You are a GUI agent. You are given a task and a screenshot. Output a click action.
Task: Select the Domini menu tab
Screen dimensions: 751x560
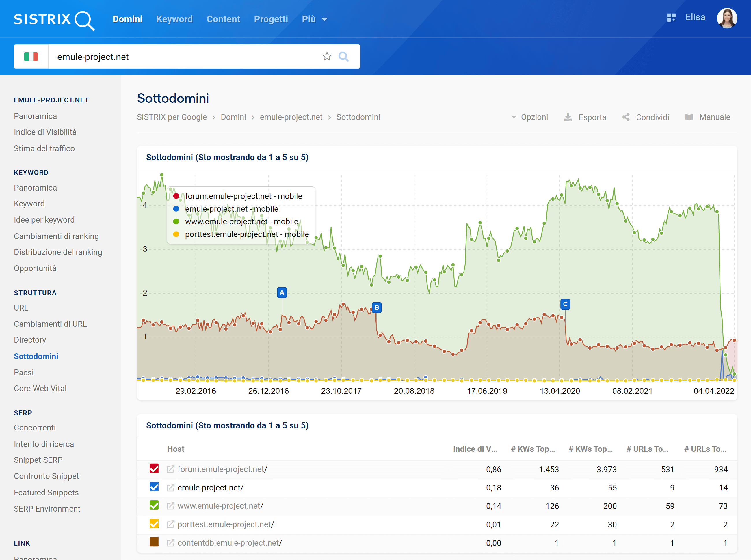[x=127, y=19]
